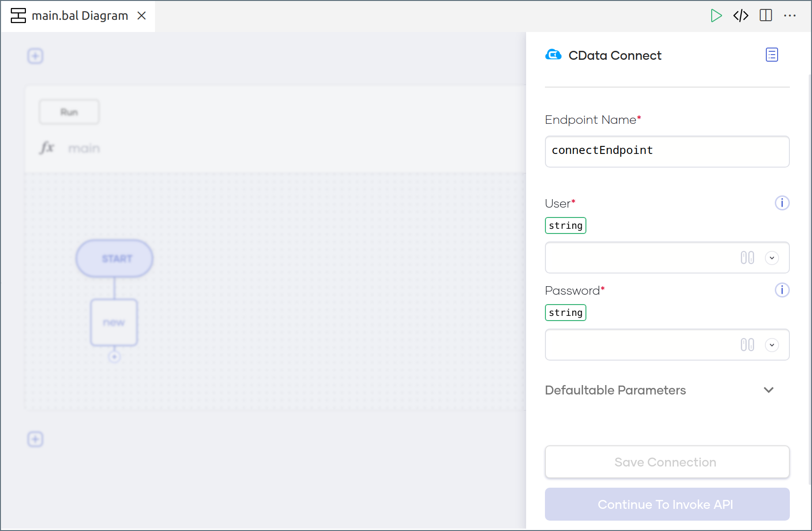Click the diagram file icon in the tab
812x531 pixels.
[x=18, y=16]
